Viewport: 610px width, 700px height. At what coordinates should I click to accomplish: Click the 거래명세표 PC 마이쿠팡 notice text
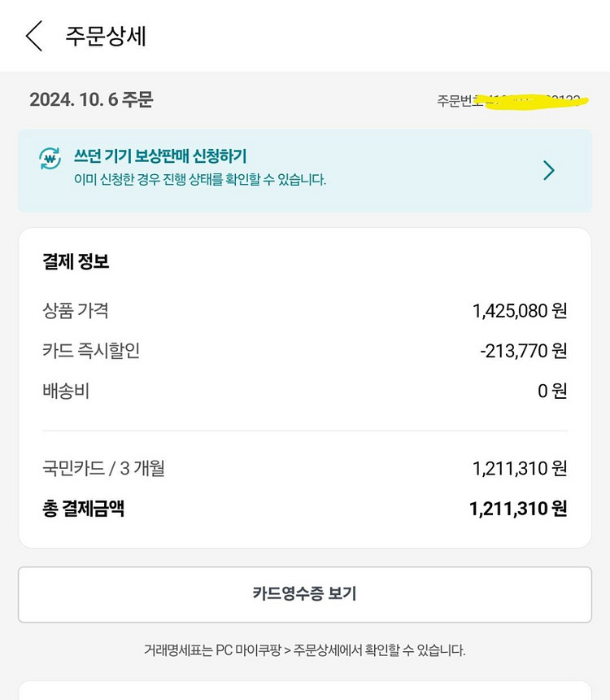304,650
